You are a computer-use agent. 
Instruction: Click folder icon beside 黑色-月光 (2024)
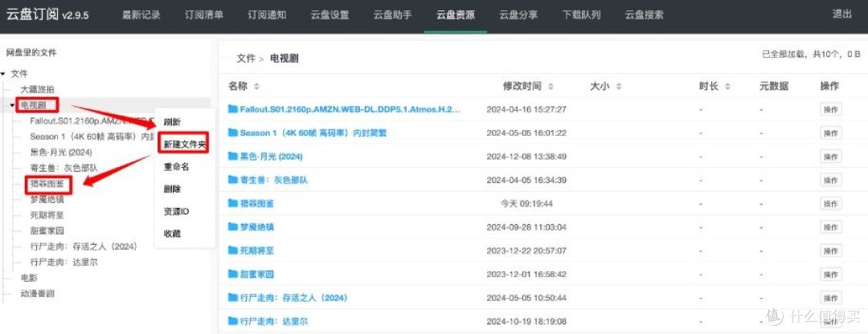(232, 157)
